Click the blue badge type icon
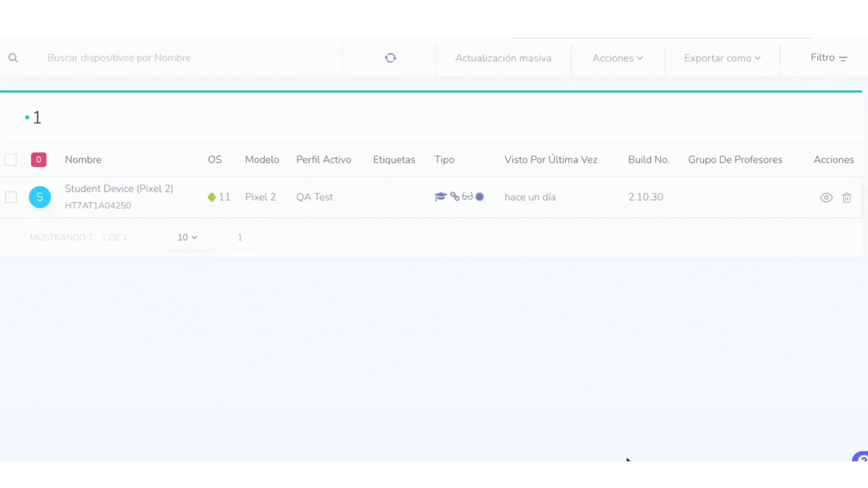 click(480, 197)
